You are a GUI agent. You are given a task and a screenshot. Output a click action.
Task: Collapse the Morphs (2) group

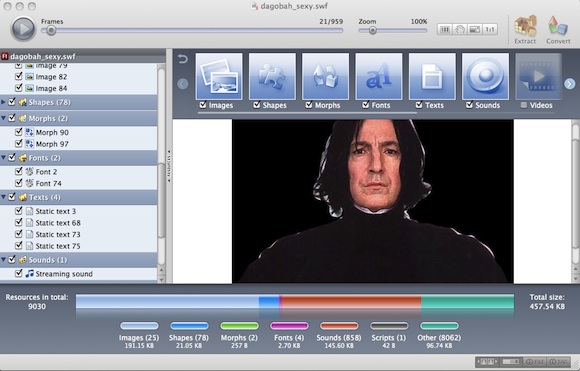tap(4, 118)
